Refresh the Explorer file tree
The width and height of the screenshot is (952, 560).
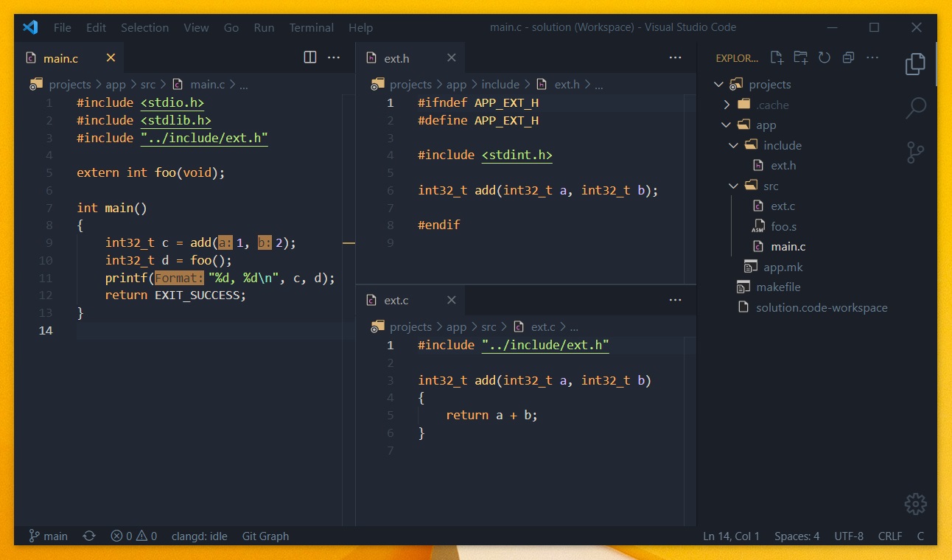(824, 57)
